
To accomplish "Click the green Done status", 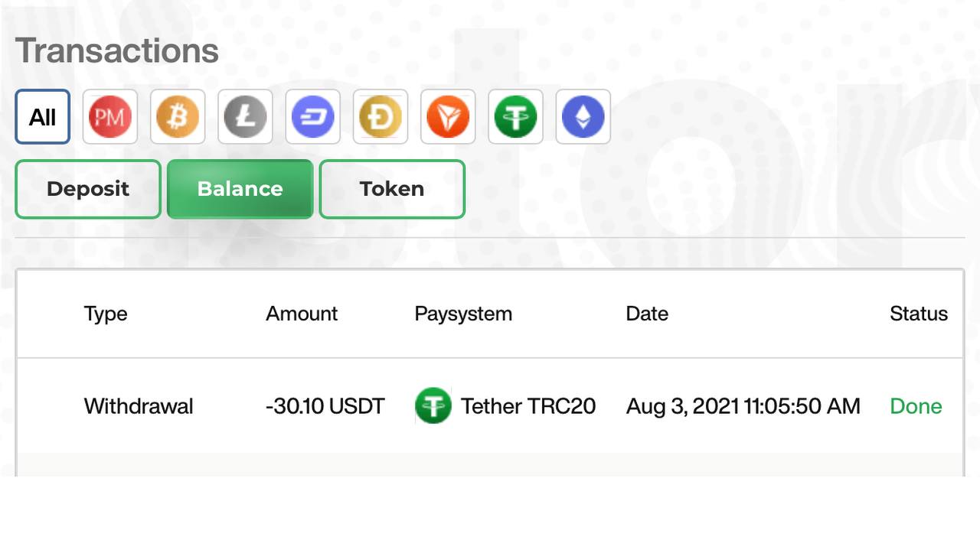I will 916,406.
